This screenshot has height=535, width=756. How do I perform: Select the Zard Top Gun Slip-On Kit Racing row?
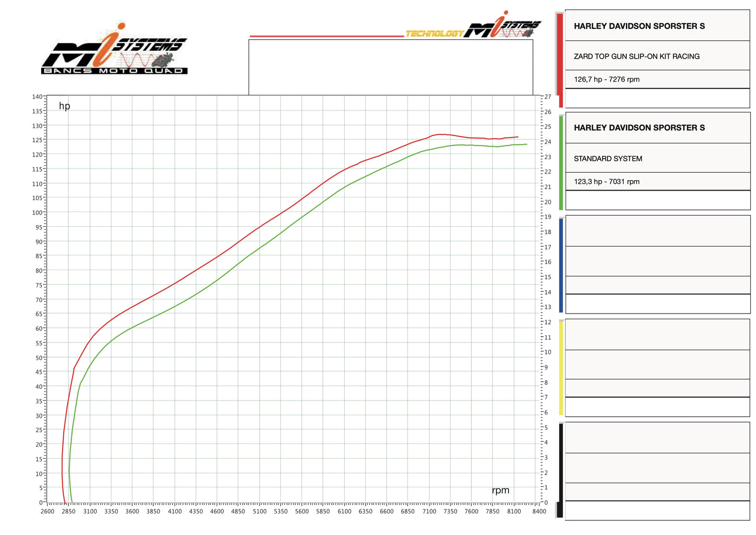tap(658, 55)
